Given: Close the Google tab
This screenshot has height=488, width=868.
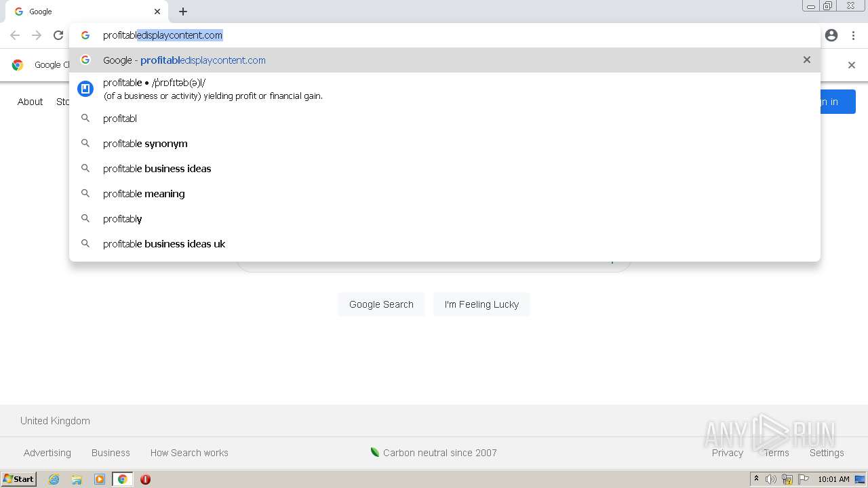Looking at the screenshot, I should tap(157, 12).
